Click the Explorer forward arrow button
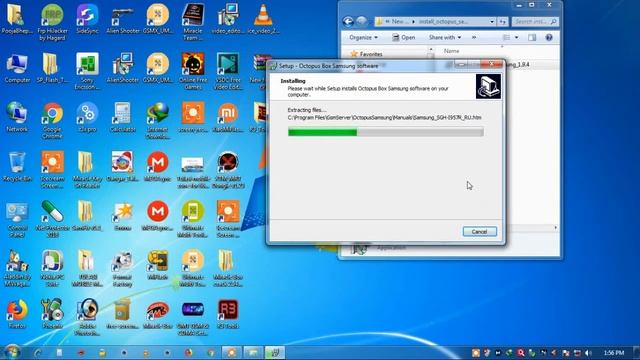 pyautogui.click(x=361, y=21)
